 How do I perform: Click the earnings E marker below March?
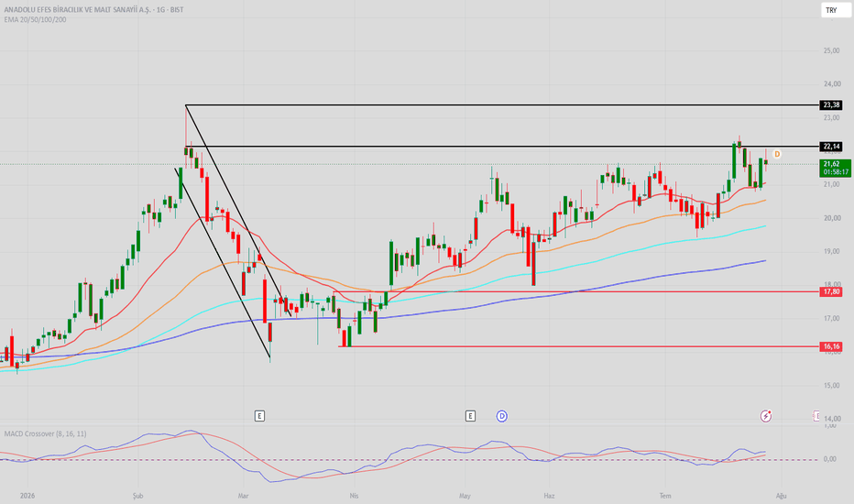(260, 416)
